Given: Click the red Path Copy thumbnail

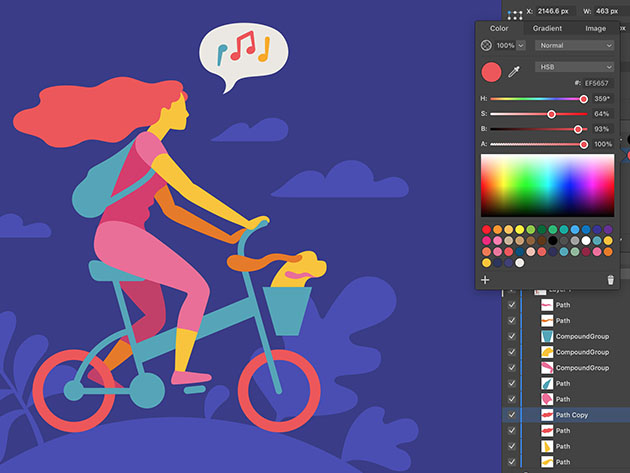Looking at the screenshot, I should (547, 415).
